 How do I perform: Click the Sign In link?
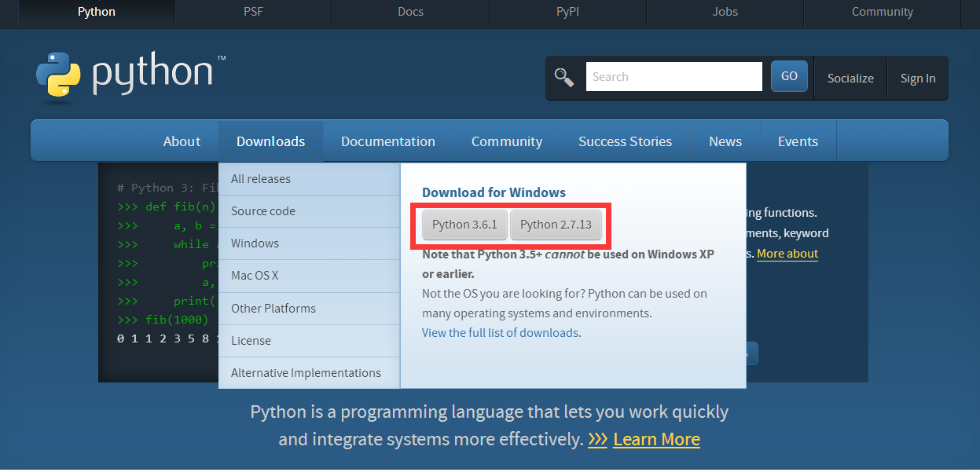coord(918,79)
